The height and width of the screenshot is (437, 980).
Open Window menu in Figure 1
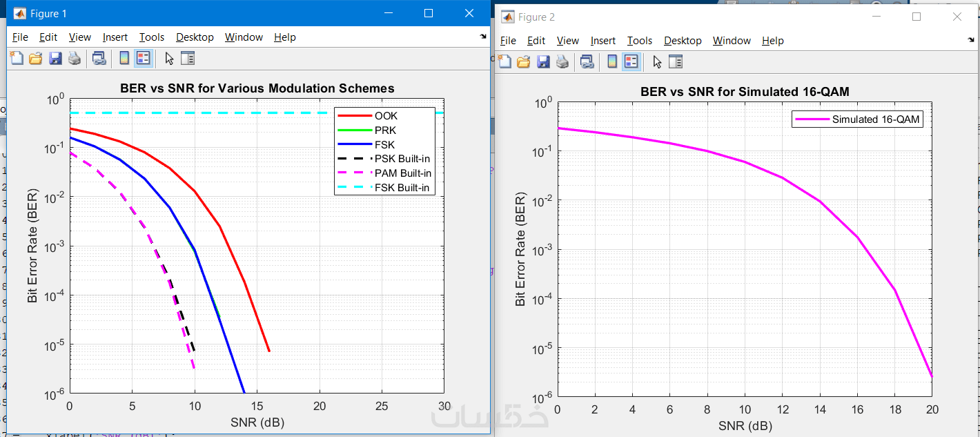coord(244,37)
